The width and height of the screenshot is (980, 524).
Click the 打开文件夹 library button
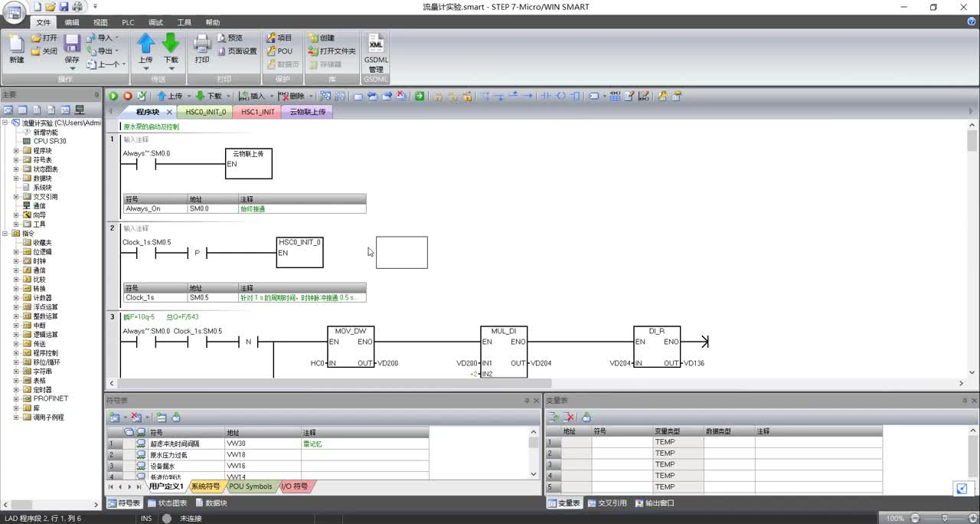332,51
